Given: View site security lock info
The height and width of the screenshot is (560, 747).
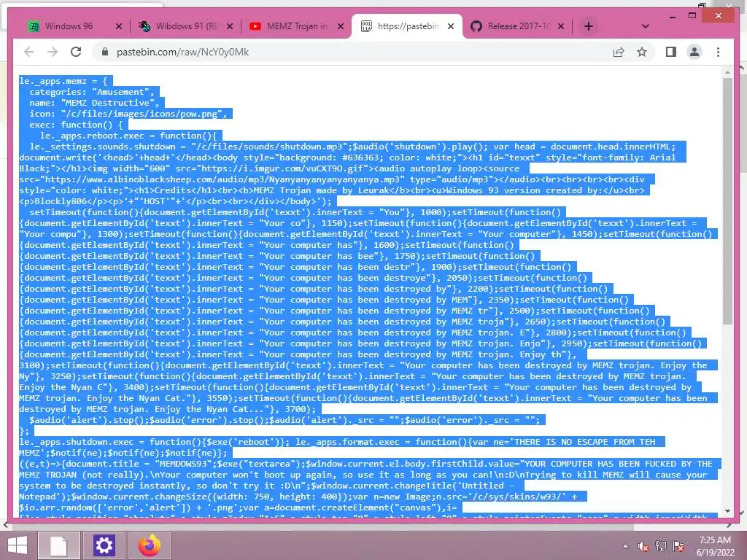Looking at the screenshot, I should [105, 52].
